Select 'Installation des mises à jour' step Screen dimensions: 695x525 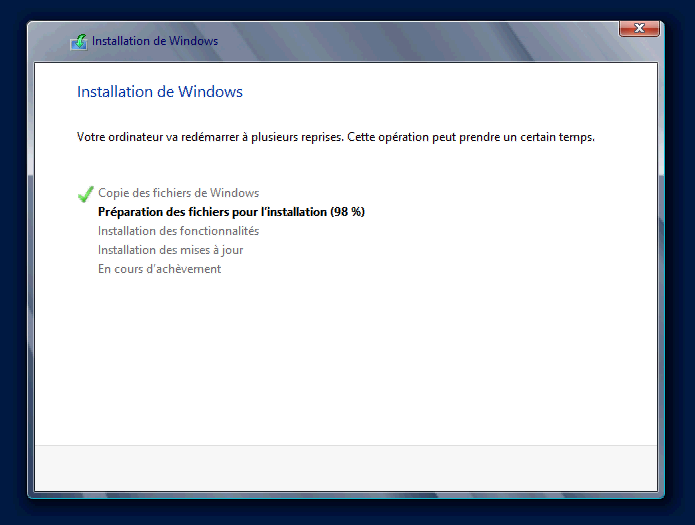tap(170, 250)
